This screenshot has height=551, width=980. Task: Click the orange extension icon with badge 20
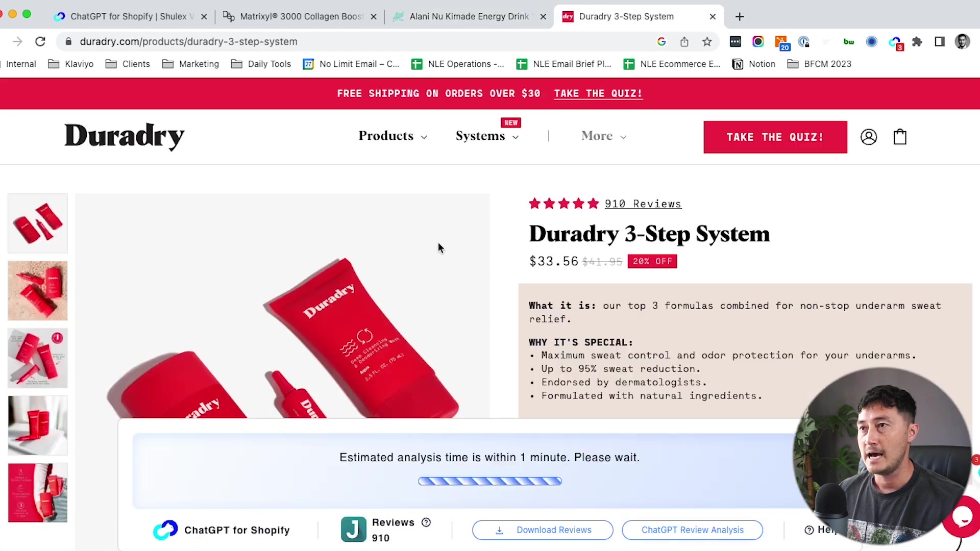click(x=781, y=42)
